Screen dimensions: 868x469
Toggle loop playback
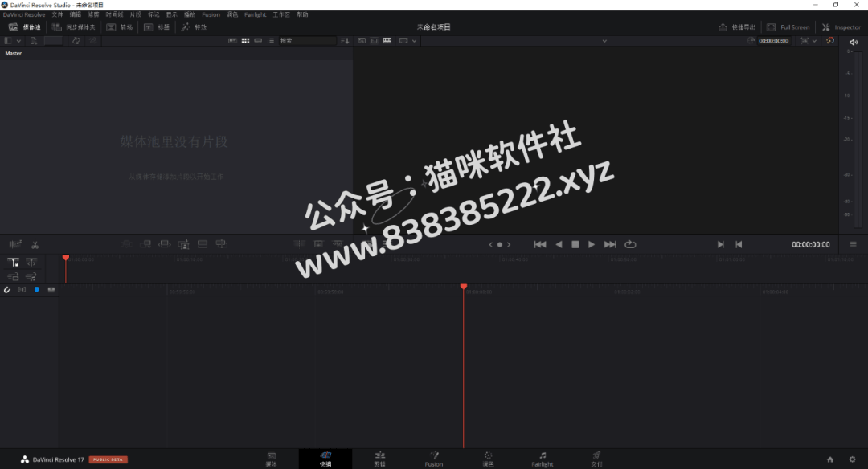(630, 244)
